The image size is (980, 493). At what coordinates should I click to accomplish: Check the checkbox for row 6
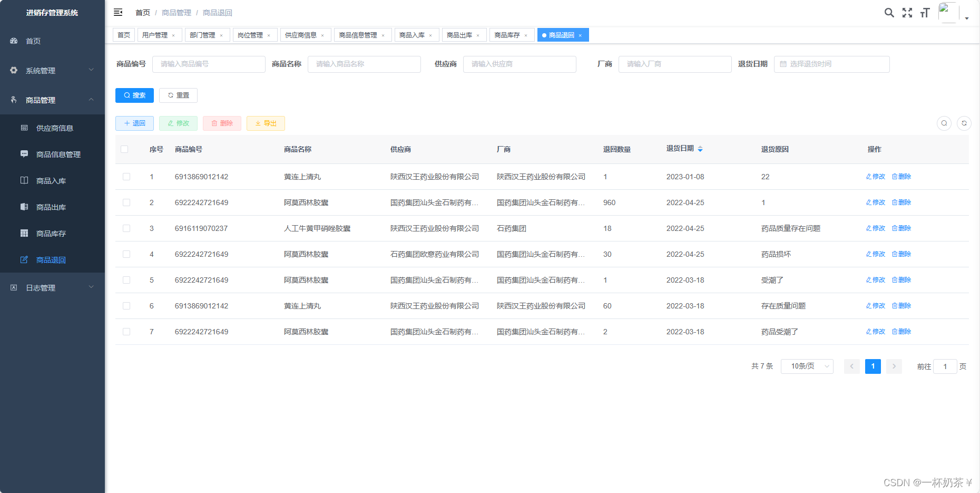126,306
